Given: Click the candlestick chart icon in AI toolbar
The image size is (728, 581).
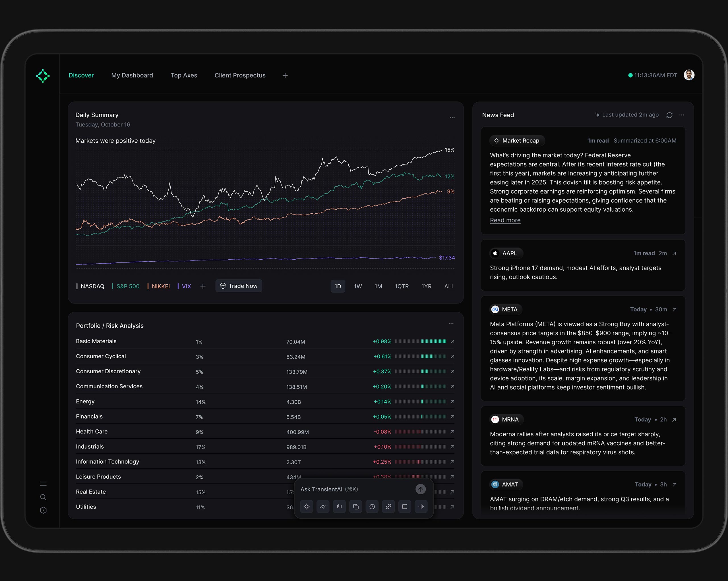Looking at the screenshot, I should pos(339,507).
